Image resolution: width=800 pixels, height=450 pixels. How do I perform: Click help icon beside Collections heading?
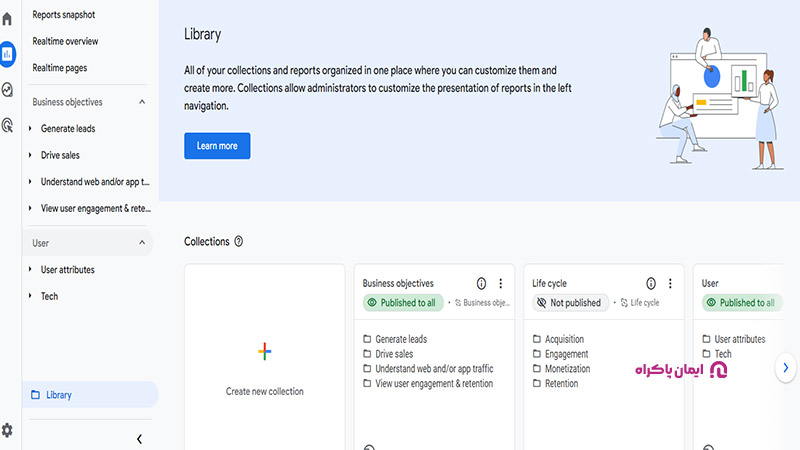tap(238, 241)
